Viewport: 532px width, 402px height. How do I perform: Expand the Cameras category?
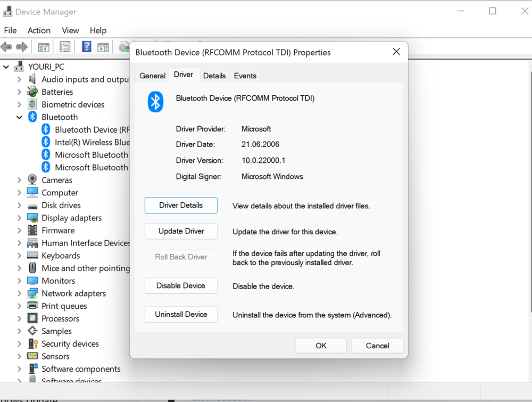[x=20, y=180]
